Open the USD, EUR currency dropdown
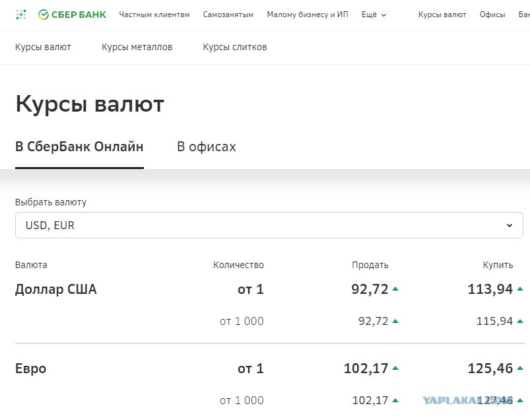 269,225
